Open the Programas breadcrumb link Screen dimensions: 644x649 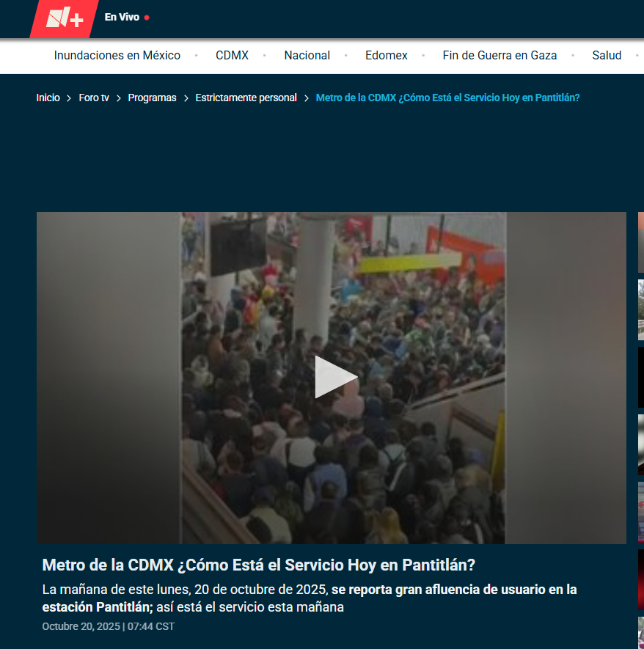(152, 98)
